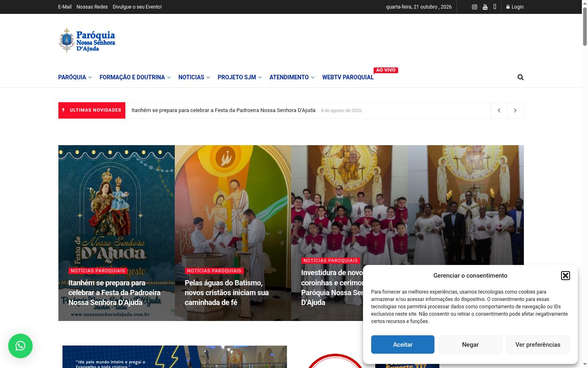The image size is (588, 368).
Task: Expand the ATENDIMENTO menu
Action: point(292,77)
